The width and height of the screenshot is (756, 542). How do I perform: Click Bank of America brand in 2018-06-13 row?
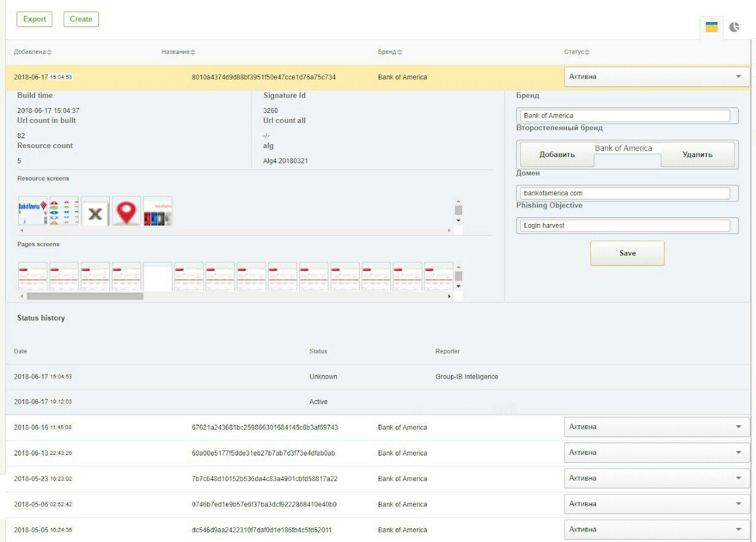[x=403, y=453]
